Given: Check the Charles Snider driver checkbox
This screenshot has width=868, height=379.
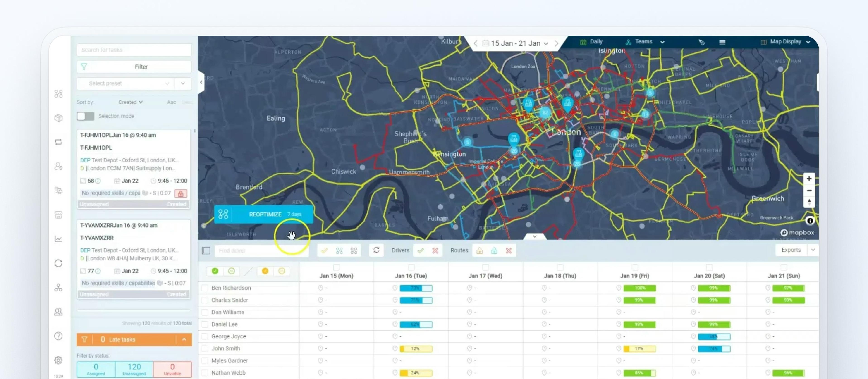Looking at the screenshot, I should 205,300.
